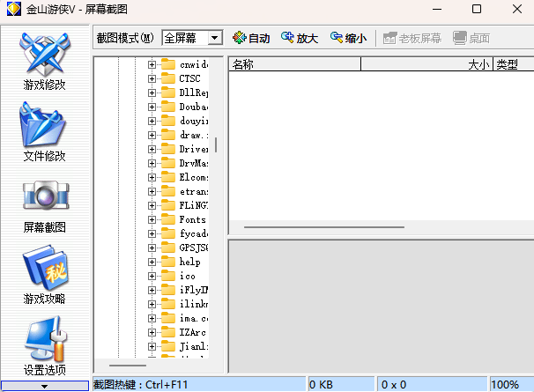This screenshot has height=392, width=534.
Task: Open the 文件修改 file modify tool
Action: [44, 130]
